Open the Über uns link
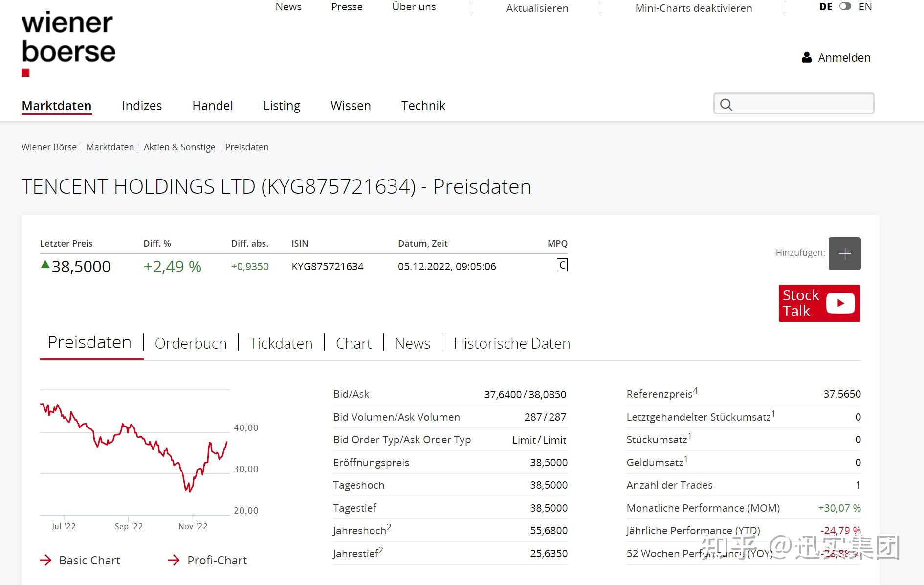The image size is (924, 585). coord(414,7)
